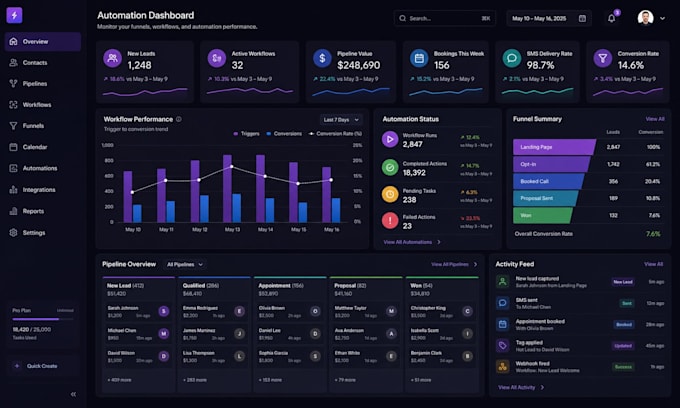
Task: Click View All in Funnel Summary
Action: tap(655, 119)
